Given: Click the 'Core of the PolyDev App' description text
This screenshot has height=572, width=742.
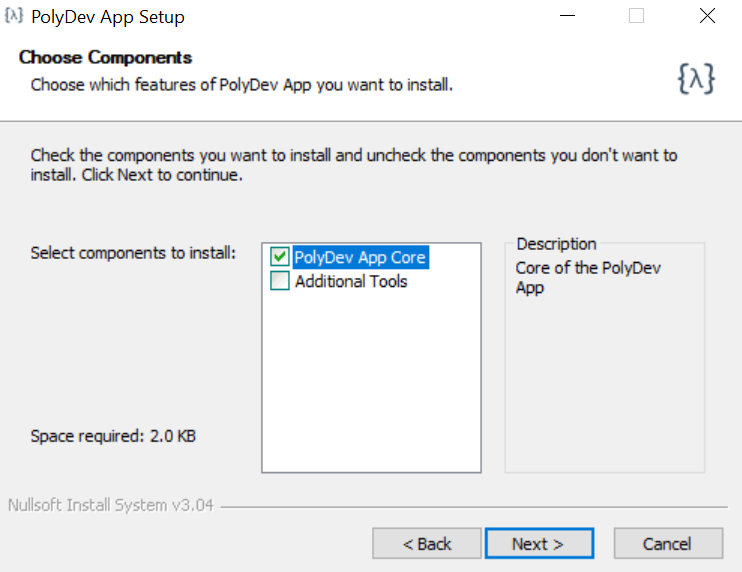Looking at the screenshot, I should pyautogui.click(x=587, y=278).
